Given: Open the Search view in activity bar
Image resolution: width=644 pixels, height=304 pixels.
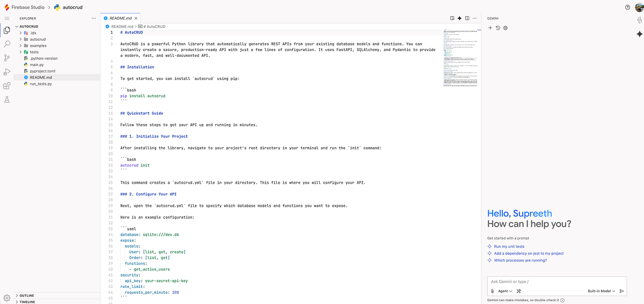Looking at the screenshot, I should 7,44.
